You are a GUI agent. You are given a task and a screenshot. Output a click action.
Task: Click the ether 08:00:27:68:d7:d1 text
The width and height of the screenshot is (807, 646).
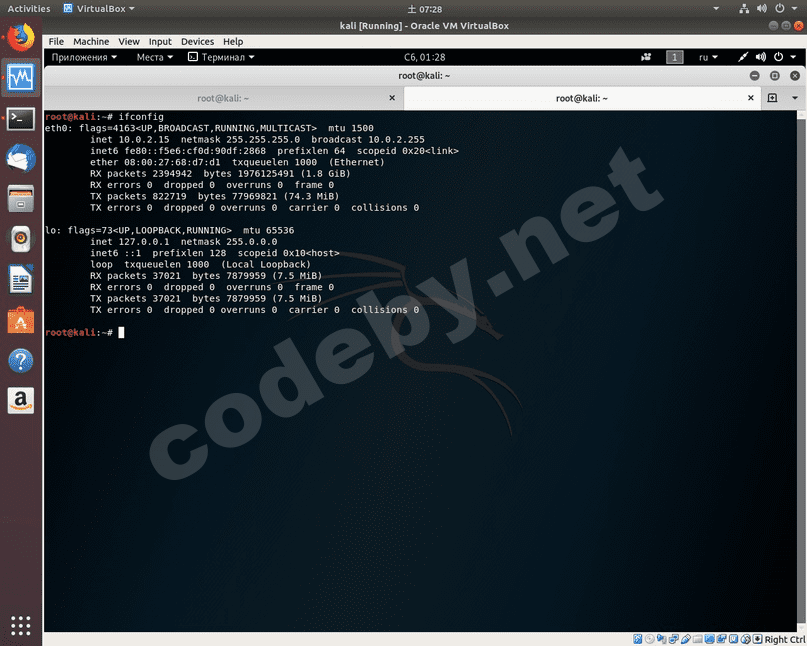[155, 162]
